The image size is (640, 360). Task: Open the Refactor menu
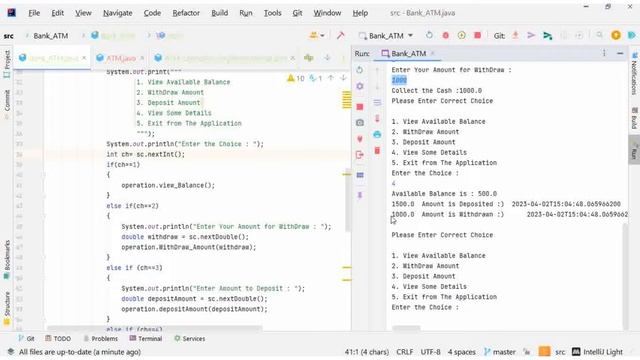(186, 13)
